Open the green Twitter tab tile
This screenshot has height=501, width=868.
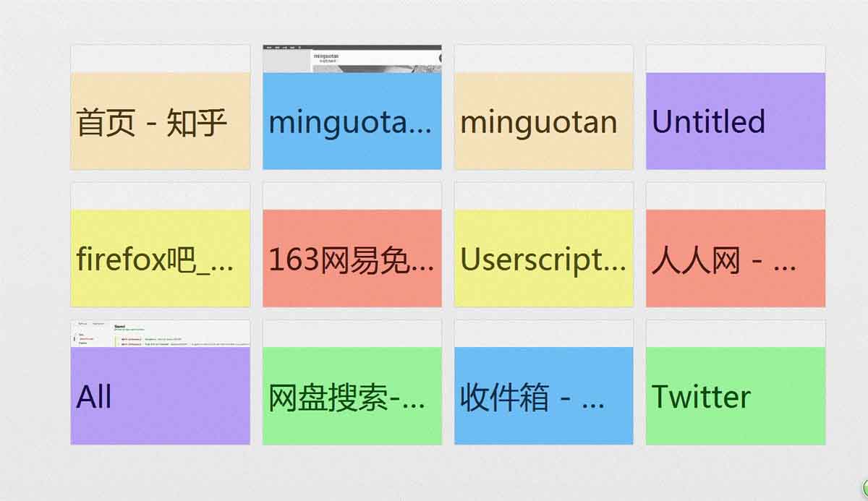tap(736, 382)
